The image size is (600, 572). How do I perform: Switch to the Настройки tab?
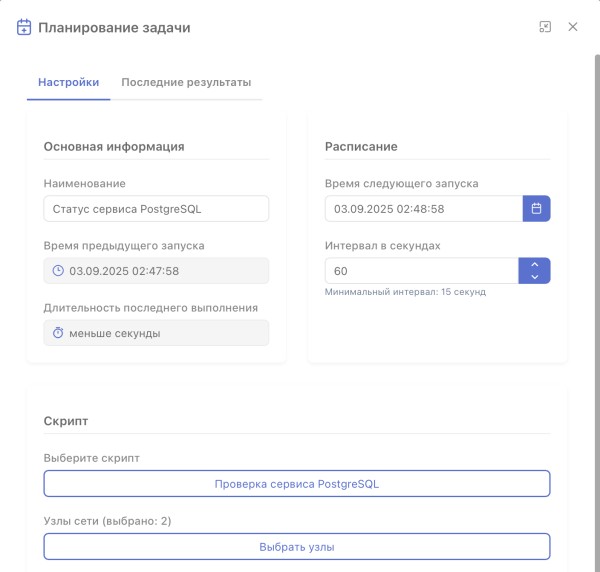pos(68,82)
